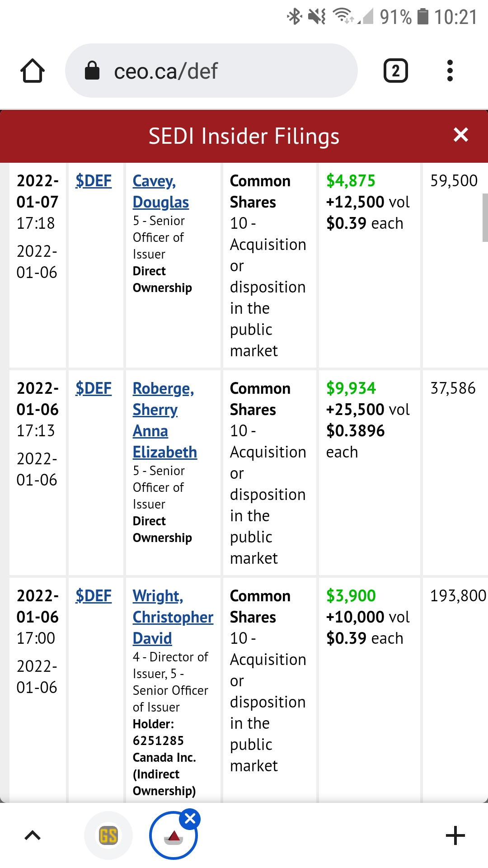This screenshot has width=488, height=868.
Task: Open Cavey, Douglas insider link
Action: [x=160, y=191]
